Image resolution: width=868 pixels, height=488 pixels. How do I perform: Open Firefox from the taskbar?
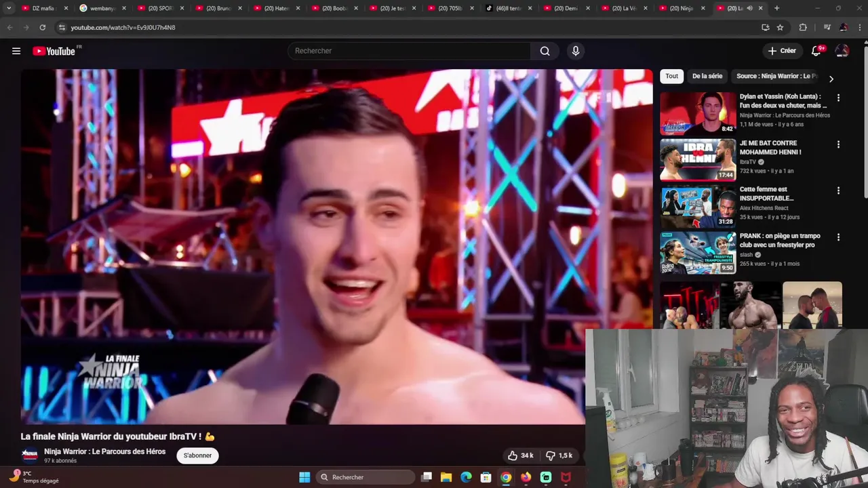pyautogui.click(x=526, y=477)
